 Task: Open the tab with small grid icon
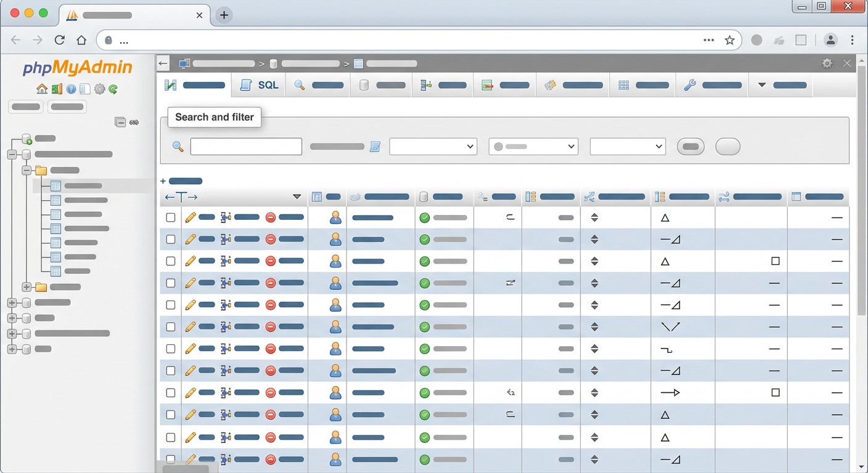coord(643,85)
